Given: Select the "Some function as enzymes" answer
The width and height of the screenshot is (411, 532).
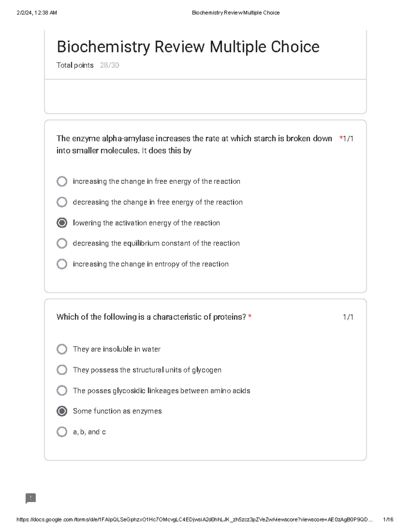Looking at the screenshot, I should pyautogui.click(x=62, y=411).
